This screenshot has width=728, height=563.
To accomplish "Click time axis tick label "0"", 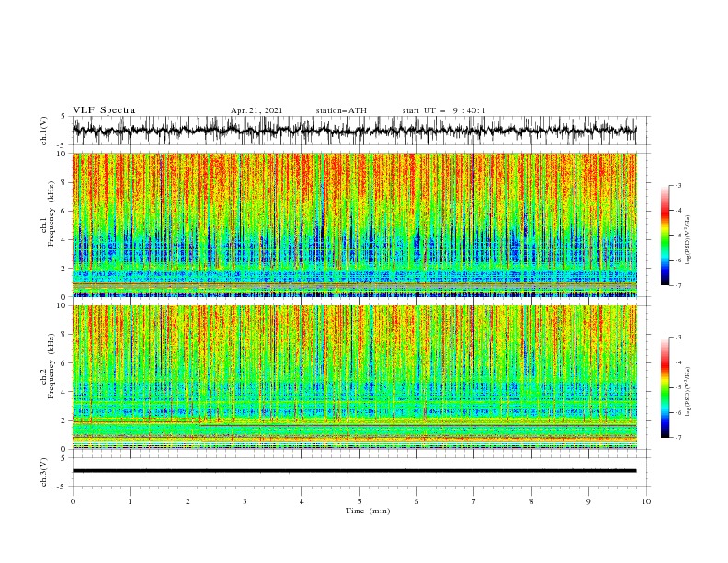I will click(x=73, y=501).
